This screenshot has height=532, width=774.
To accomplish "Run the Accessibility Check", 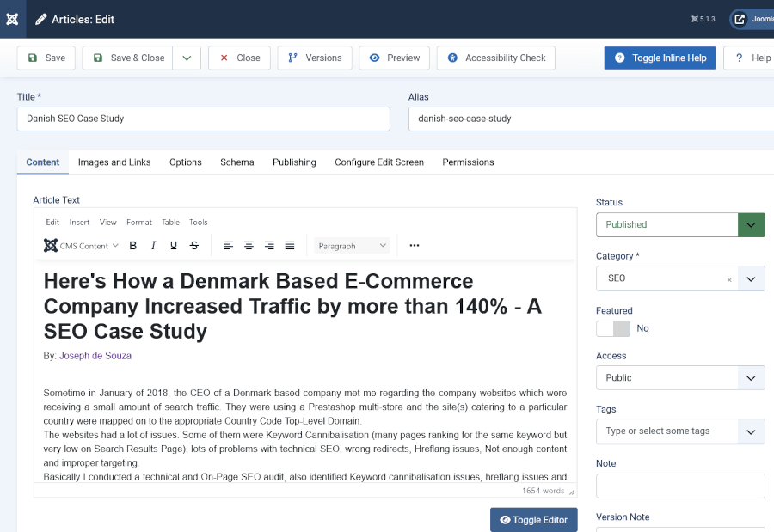I will (495, 58).
